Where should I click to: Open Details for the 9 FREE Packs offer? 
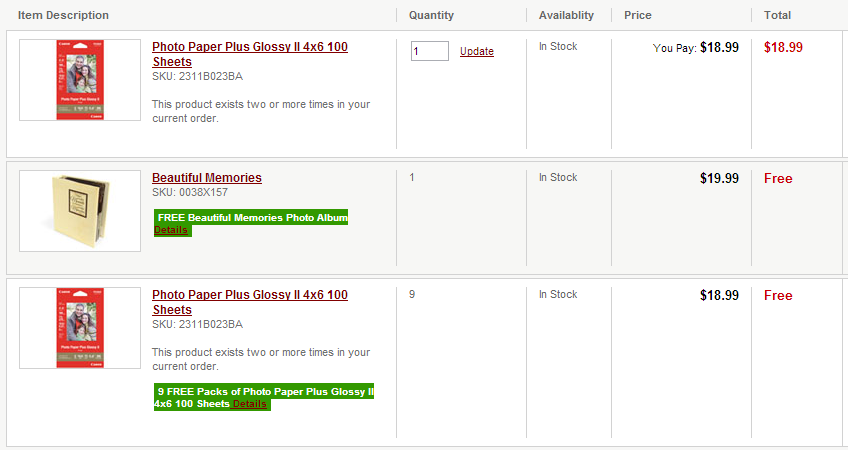click(x=250, y=404)
